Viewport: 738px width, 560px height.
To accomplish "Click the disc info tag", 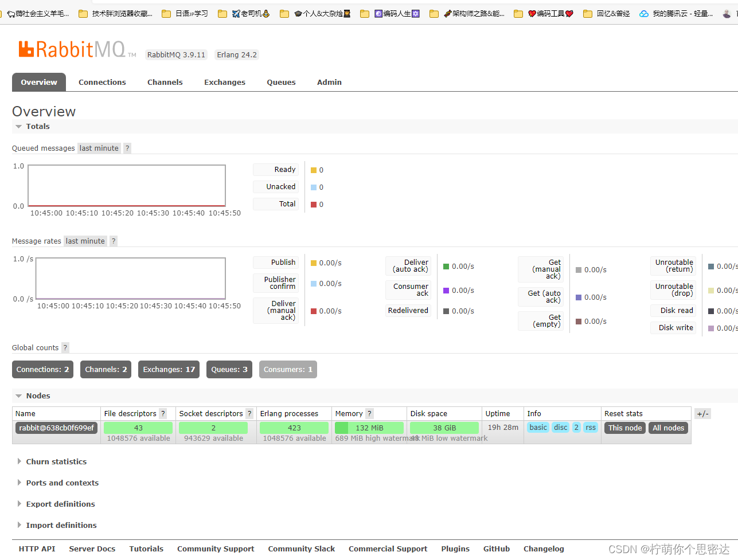I will 561,427.
